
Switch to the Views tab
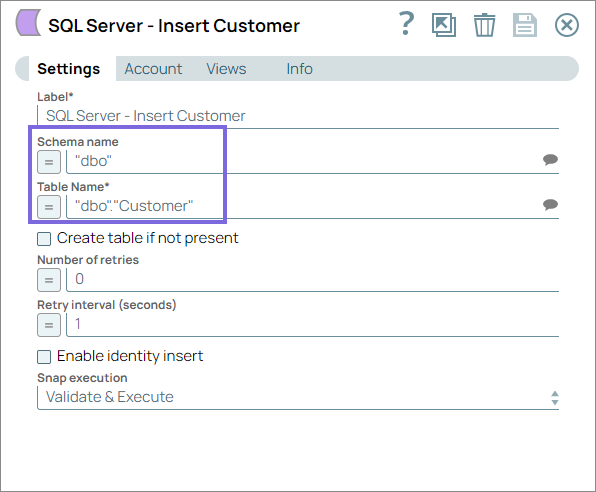coord(226,69)
